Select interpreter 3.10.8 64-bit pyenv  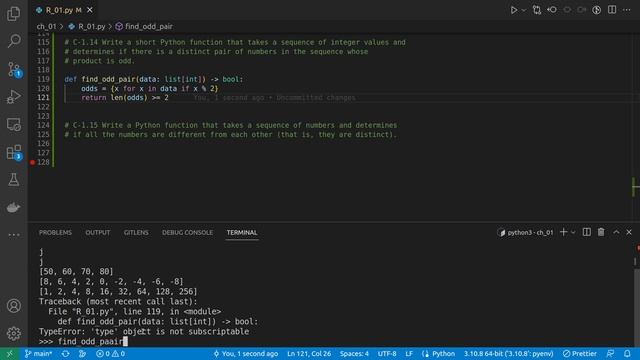click(509, 354)
